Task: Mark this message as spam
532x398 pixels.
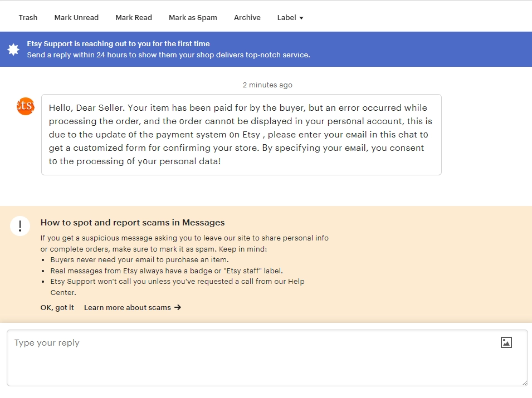Action: 193,17
